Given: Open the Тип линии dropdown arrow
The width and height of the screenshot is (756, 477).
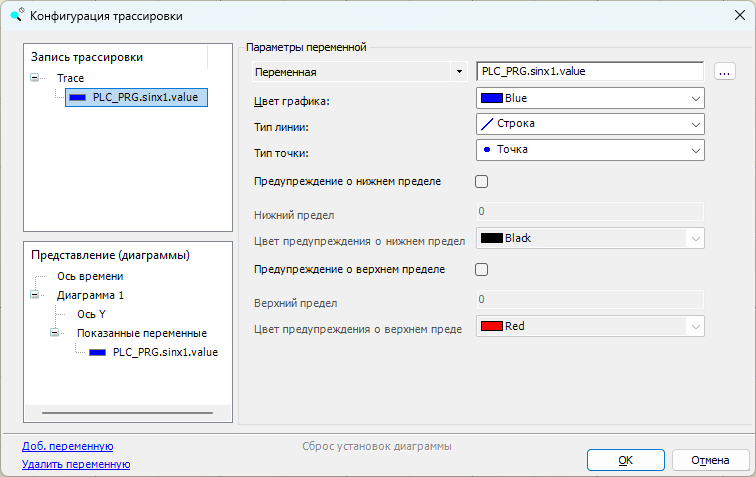Looking at the screenshot, I should [695, 125].
